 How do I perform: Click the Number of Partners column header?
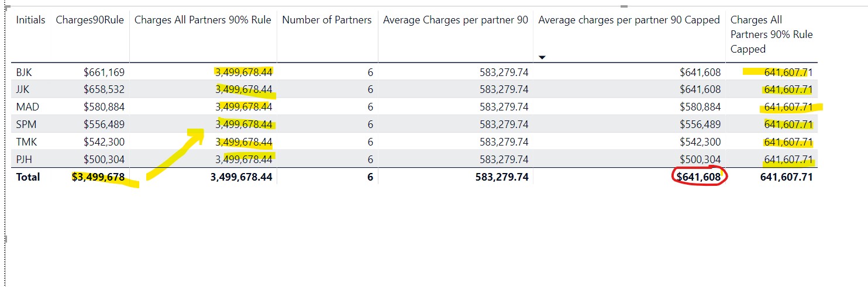pos(327,20)
